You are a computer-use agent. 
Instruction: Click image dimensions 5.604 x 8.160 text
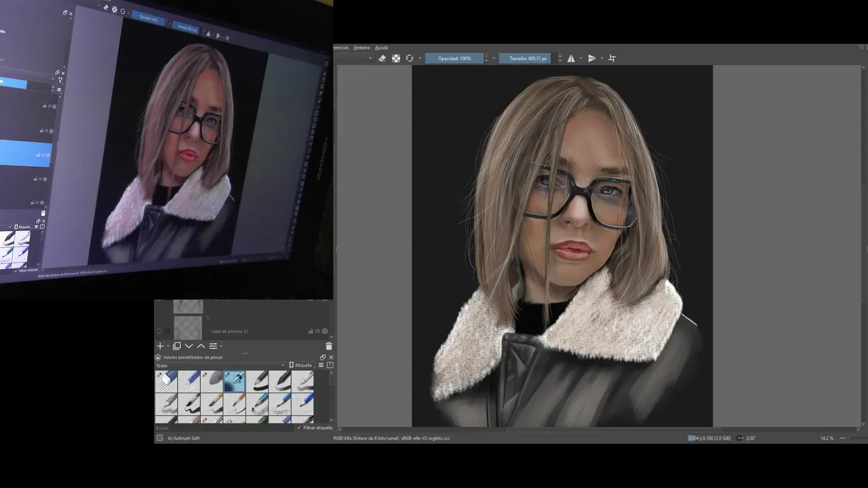click(709, 439)
